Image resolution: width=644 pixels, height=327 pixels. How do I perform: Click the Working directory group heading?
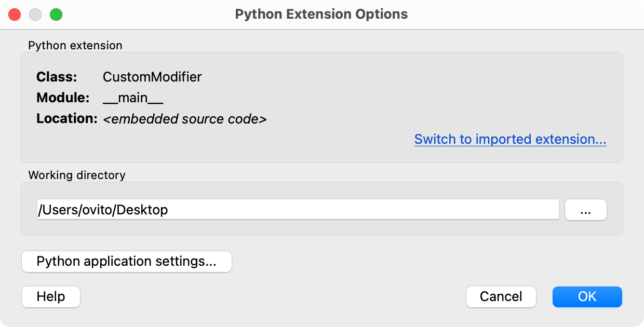pos(77,175)
